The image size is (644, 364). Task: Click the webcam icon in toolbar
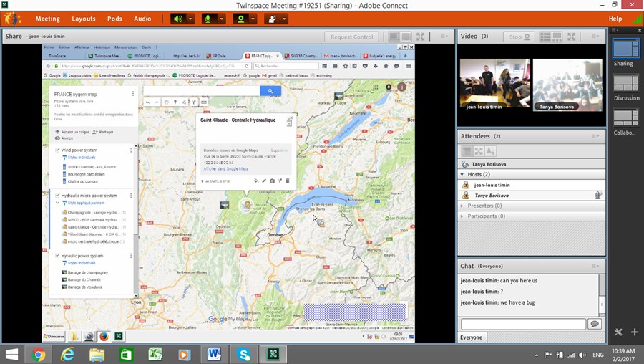(242, 19)
